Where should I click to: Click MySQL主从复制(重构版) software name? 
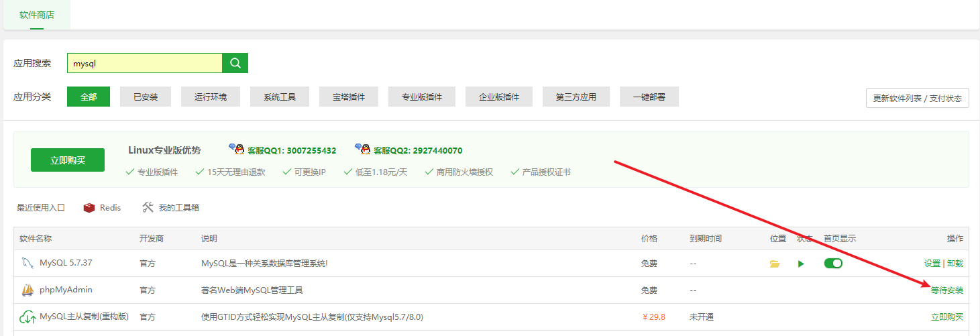[x=84, y=317]
